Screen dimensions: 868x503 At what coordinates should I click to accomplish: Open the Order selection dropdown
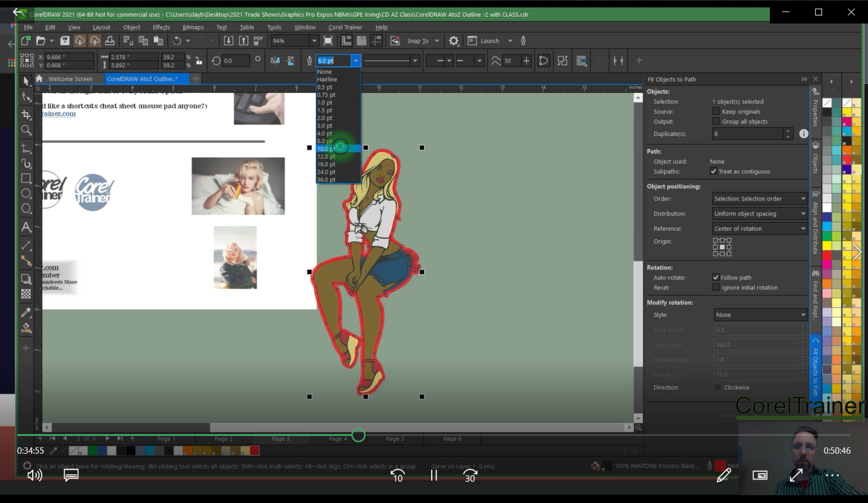[759, 199]
